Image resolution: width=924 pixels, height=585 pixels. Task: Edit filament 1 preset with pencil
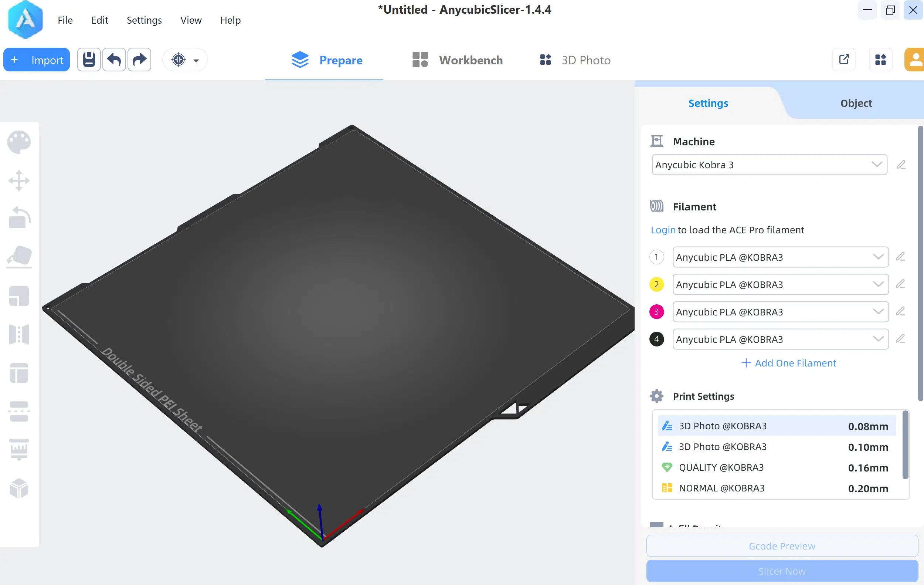point(900,256)
